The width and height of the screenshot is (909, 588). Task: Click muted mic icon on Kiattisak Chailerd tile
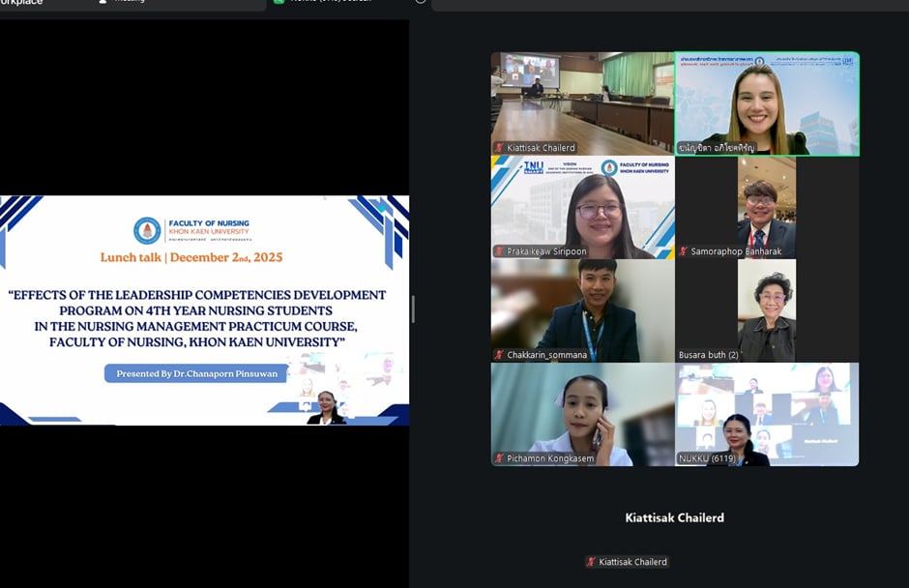point(499,148)
